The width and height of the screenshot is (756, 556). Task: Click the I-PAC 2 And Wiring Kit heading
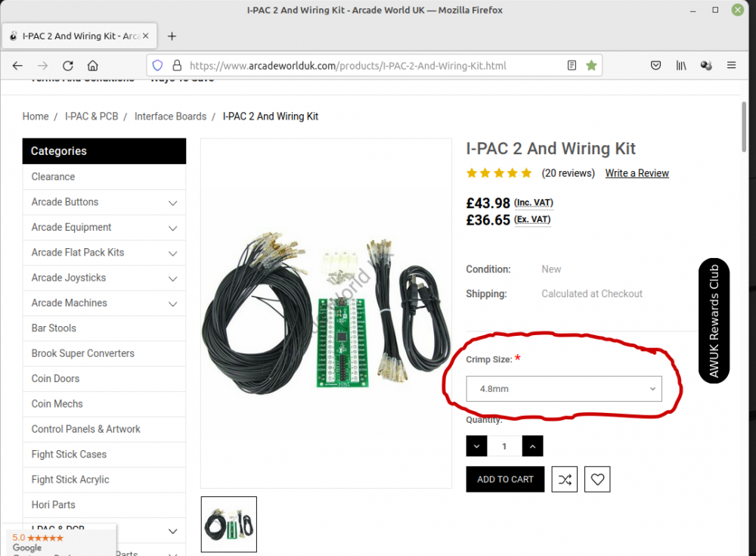tap(550, 148)
